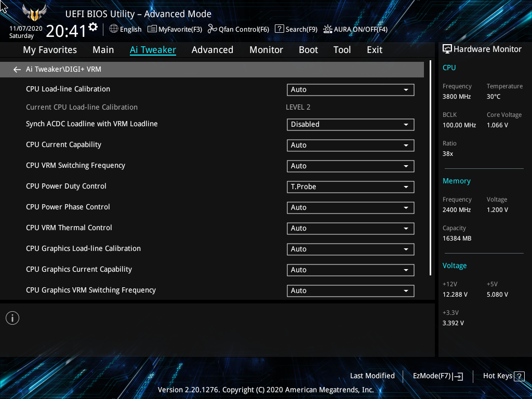Switch to the Advanced tab
Screen dimensions: 532x399
click(x=212, y=50)
